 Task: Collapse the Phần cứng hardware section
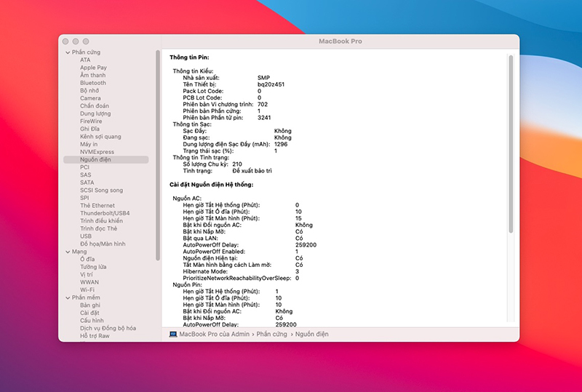pyautogui.click(x=68, y=52)
